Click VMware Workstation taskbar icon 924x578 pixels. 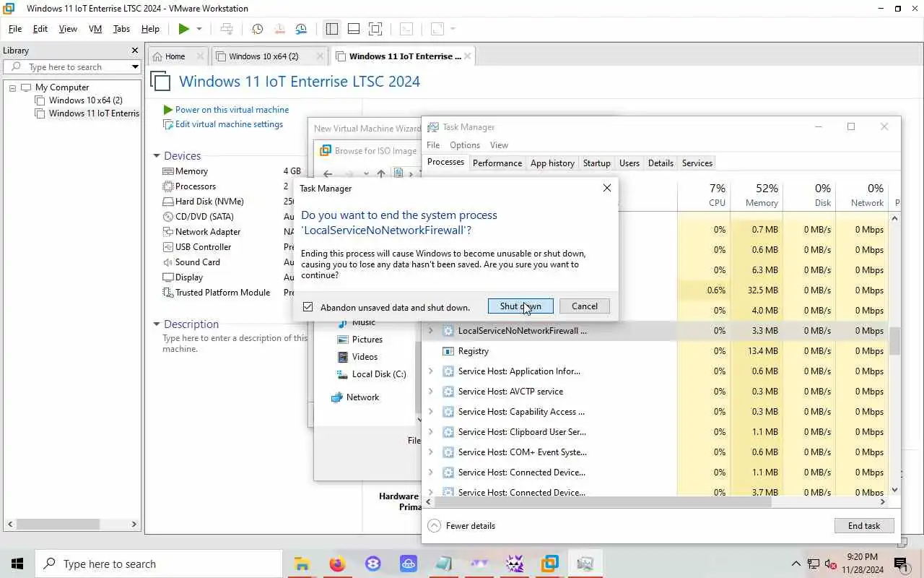coord(550,564)
